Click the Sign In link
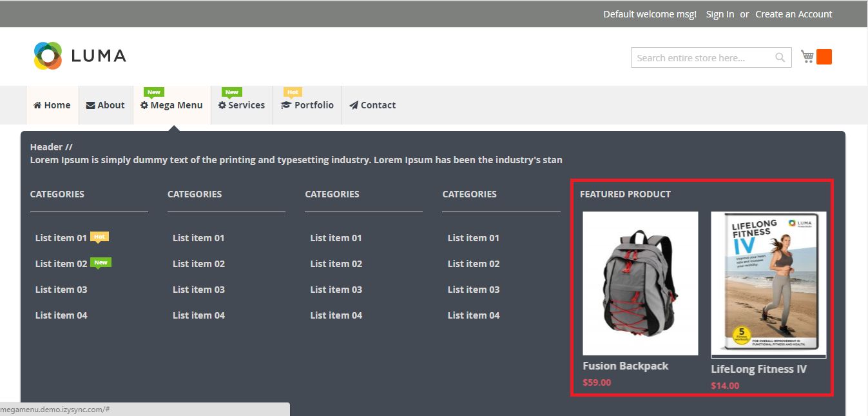 click(x=720, y=14)
